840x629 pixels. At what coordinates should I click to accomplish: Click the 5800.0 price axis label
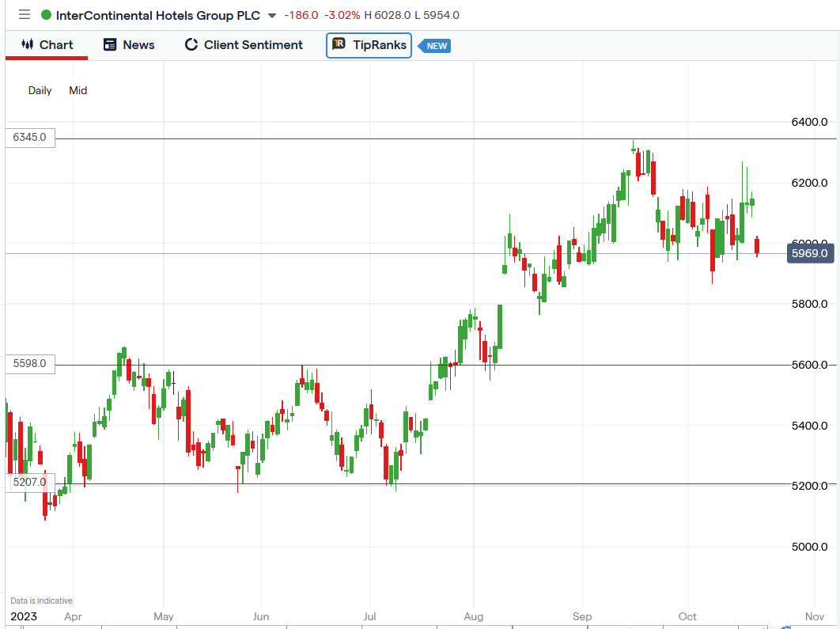pos(809,305)
